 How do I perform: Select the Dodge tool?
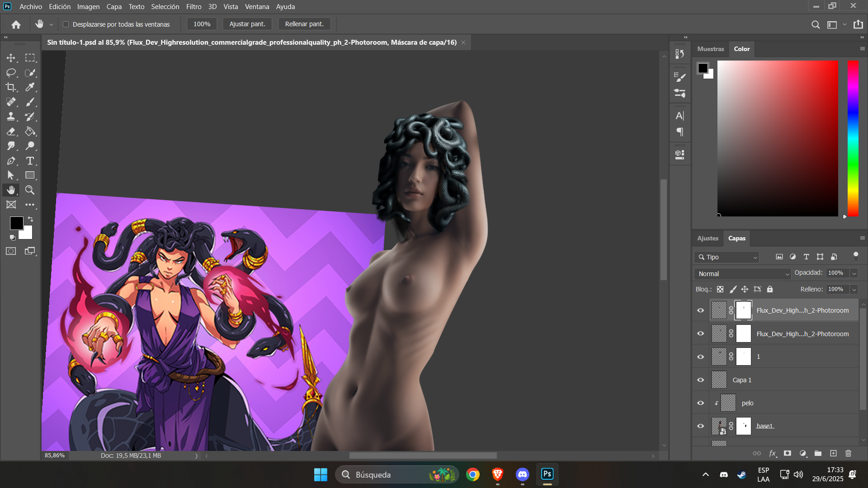click(30, 146)
